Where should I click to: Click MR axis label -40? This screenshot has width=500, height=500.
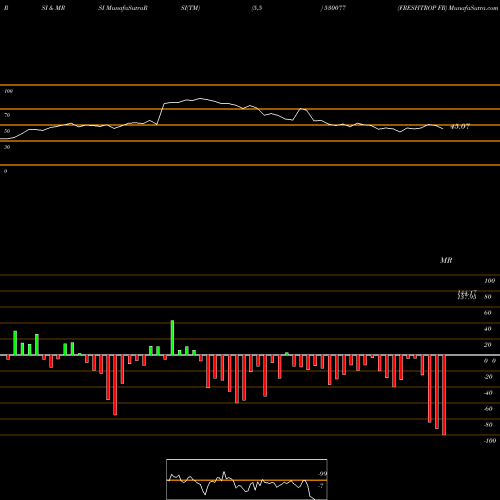pyautogui.click(x=488, y=393)
